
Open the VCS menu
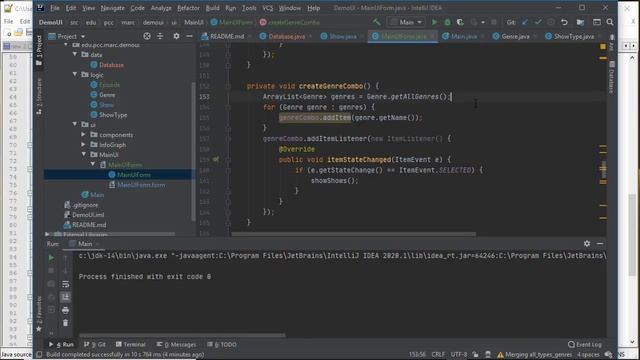pyautogui.click(x=267, y=8)
